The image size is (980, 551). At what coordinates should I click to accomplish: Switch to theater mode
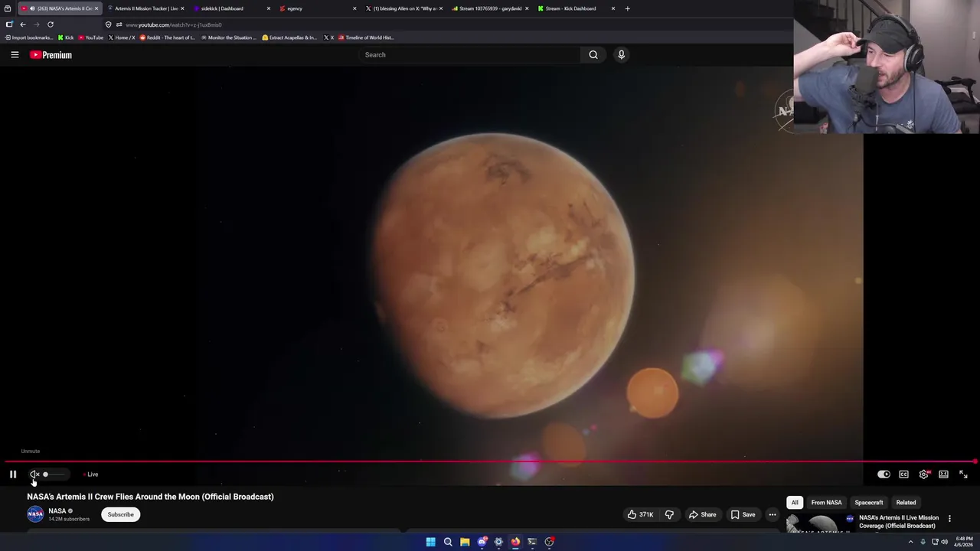click(943, 474)
